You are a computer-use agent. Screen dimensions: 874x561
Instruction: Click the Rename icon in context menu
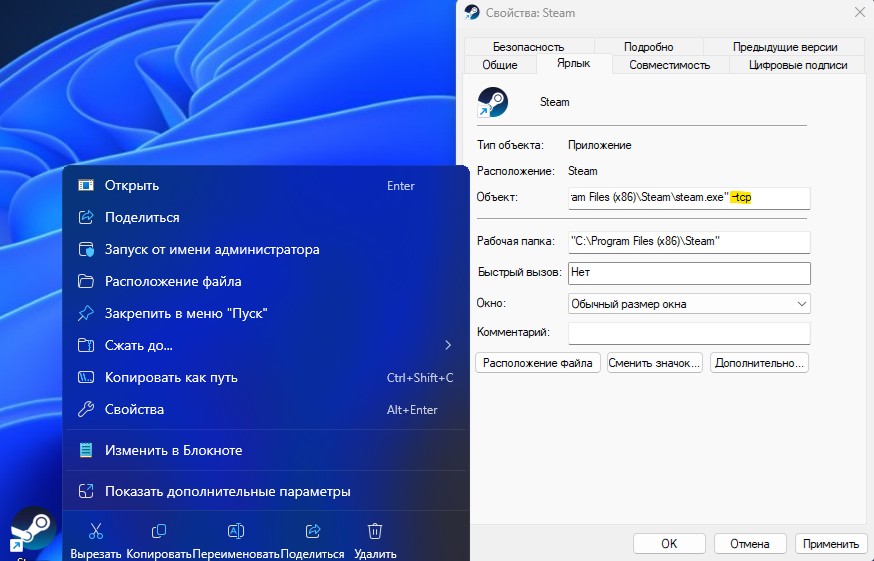tap(236, 531)
